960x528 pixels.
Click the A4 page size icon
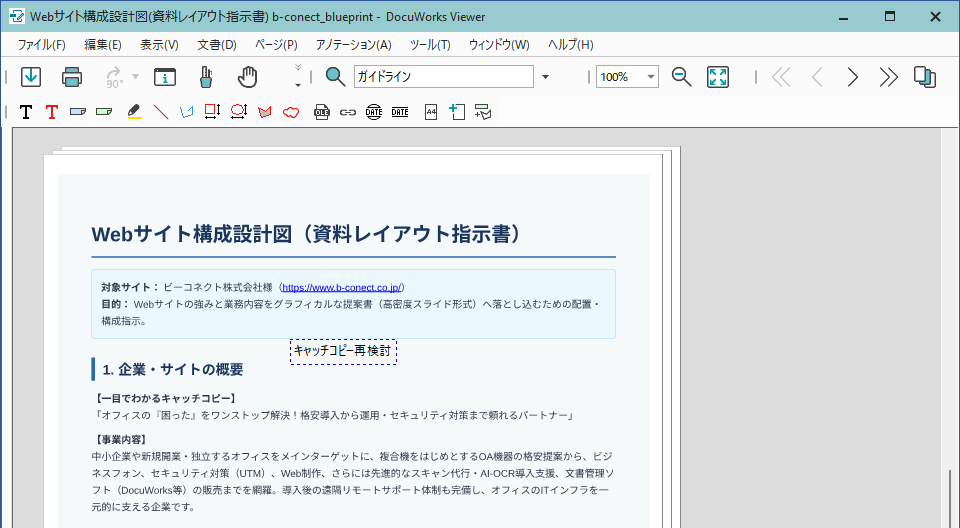(431, 111)
